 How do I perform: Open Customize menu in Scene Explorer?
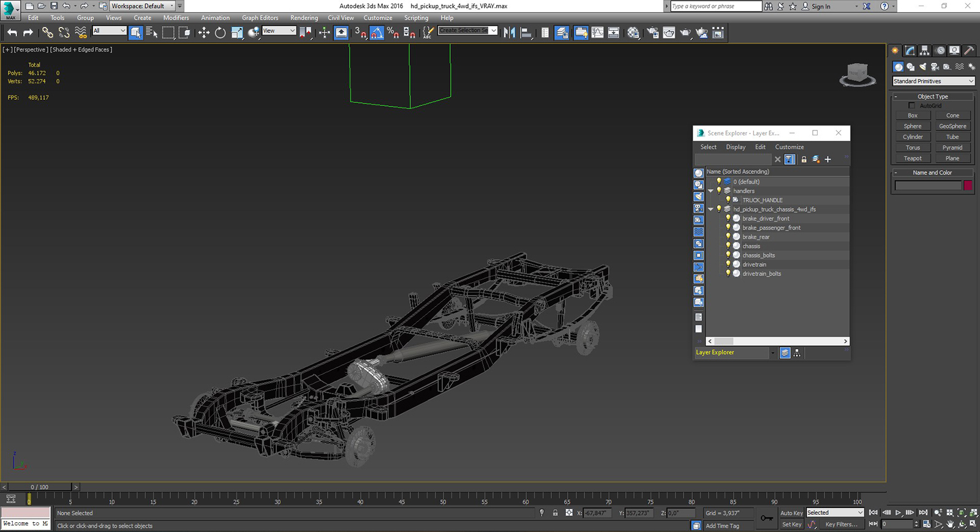pos(789,147)
